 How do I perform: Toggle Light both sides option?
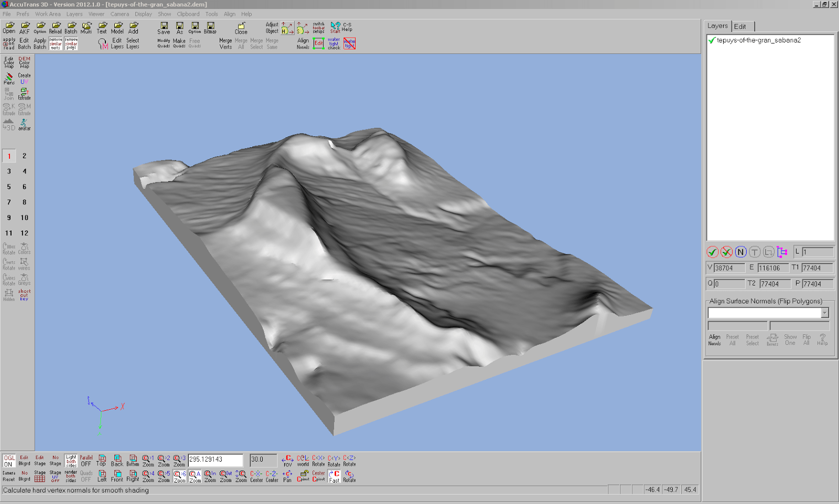[x=71, y=461]
